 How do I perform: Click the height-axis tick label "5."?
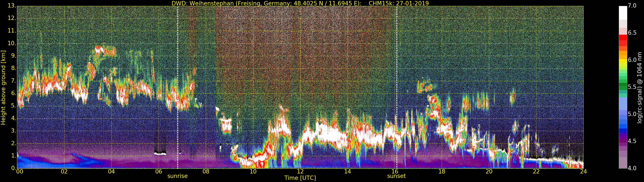13,106
